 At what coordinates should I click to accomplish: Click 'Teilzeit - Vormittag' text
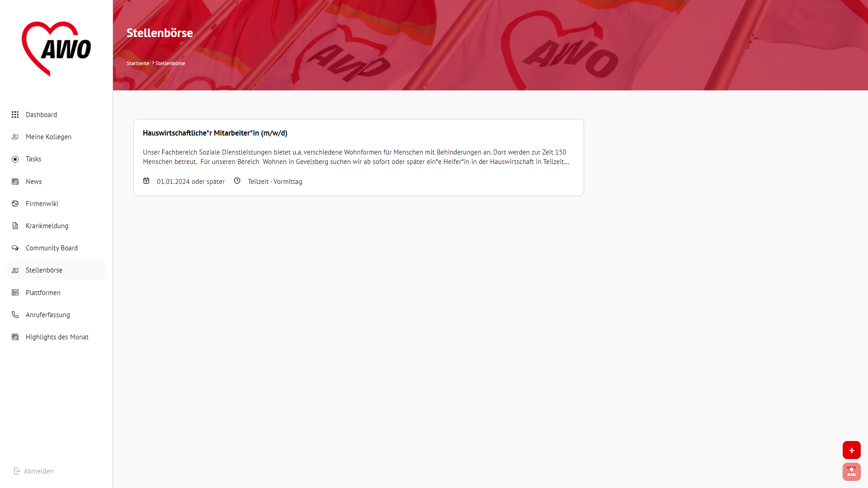coord(275,182)
